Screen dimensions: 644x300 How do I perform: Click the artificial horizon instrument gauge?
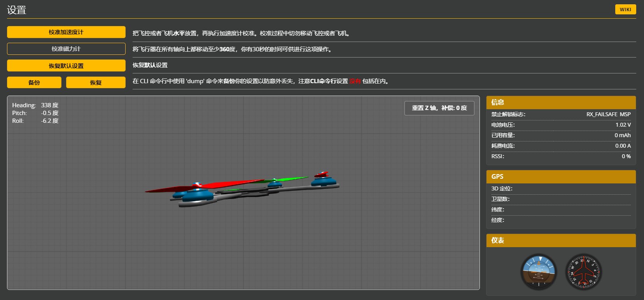tap(539, 272)
